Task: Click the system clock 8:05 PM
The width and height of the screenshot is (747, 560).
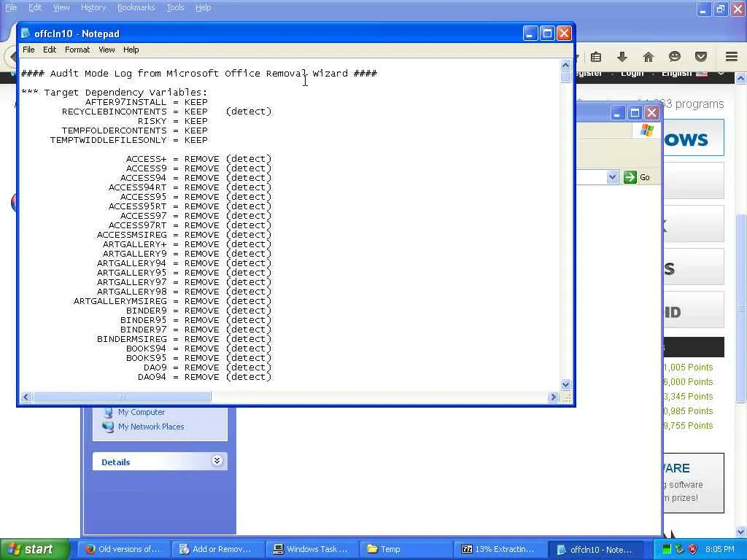Action: 720,549
